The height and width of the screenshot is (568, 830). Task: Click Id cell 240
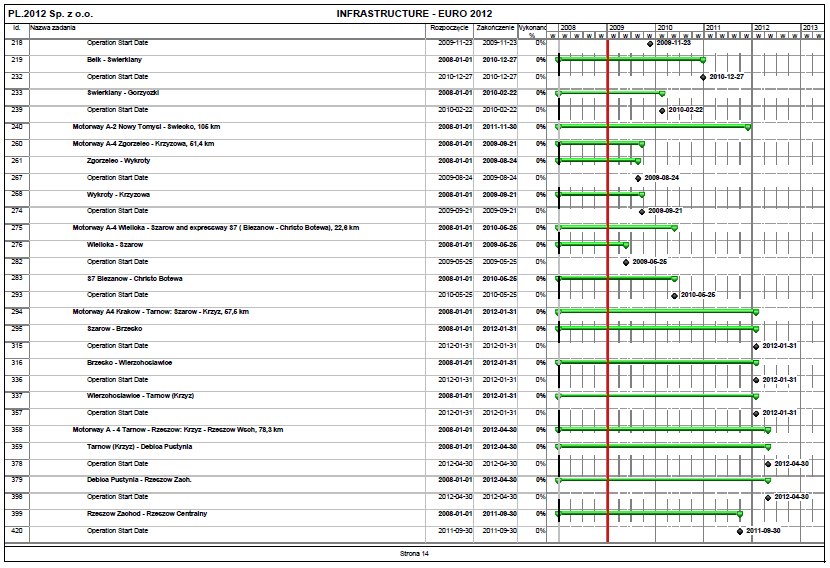pyautogui.click(x=17, y=127)
